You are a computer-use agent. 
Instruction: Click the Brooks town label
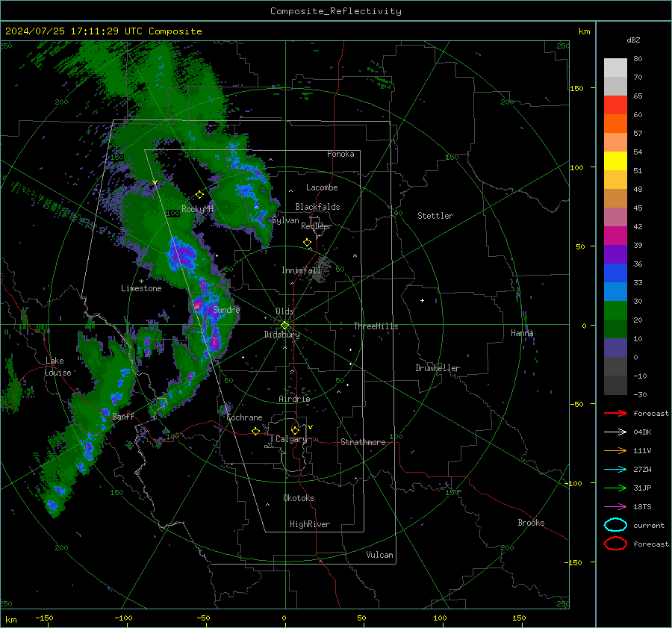click(531, 523)
